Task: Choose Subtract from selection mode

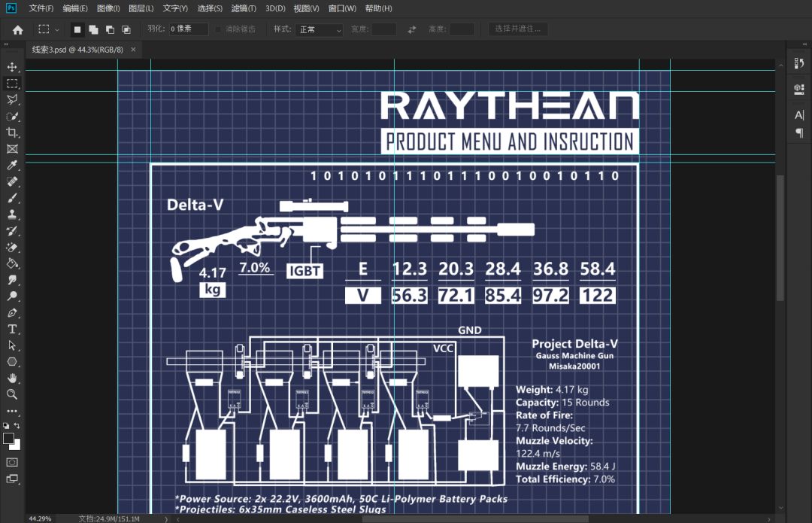Action: click(110, 29)
